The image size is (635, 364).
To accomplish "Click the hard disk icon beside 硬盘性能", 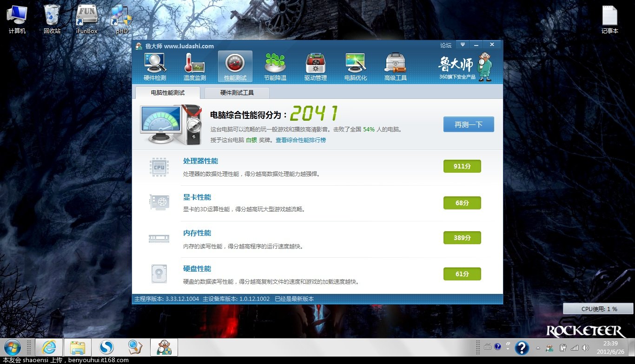I will tap(159, 273).
